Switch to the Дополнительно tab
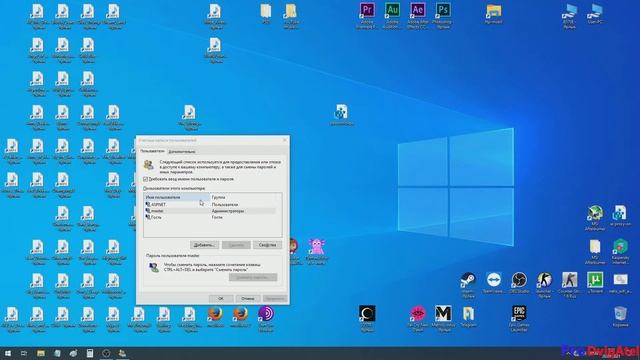The image size is (640, 360). coord(182,151)
